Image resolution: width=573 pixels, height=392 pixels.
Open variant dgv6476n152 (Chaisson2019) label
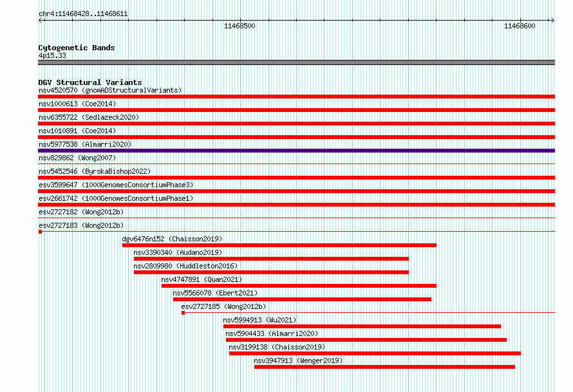click(172, 239)
